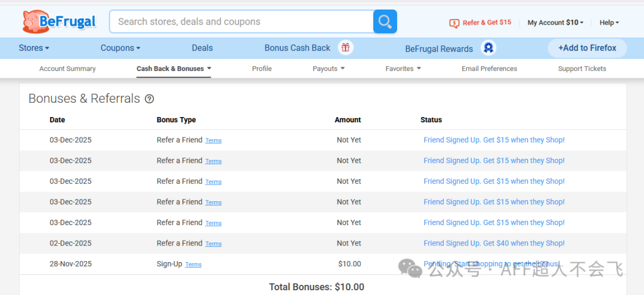Screen dimensions: 644x295
Task: Switch to the Account Summary tab
Action: click(x=67, y=69)
